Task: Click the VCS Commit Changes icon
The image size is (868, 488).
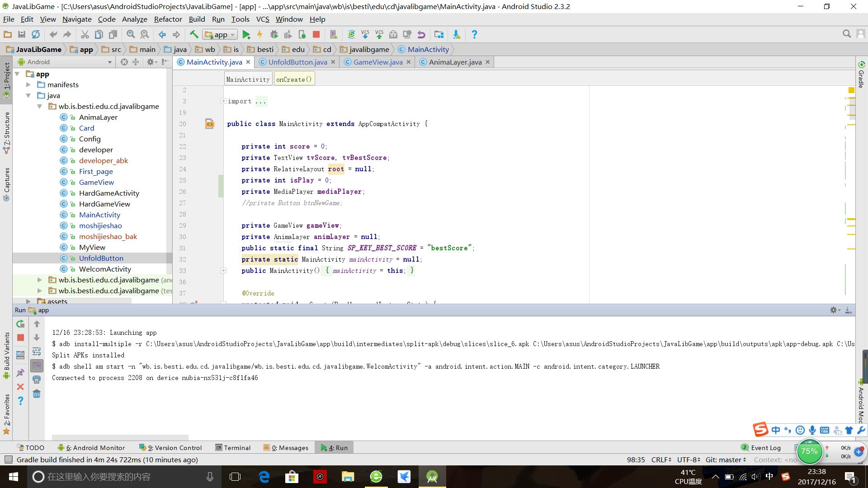Action: click(x=379, y=34)
